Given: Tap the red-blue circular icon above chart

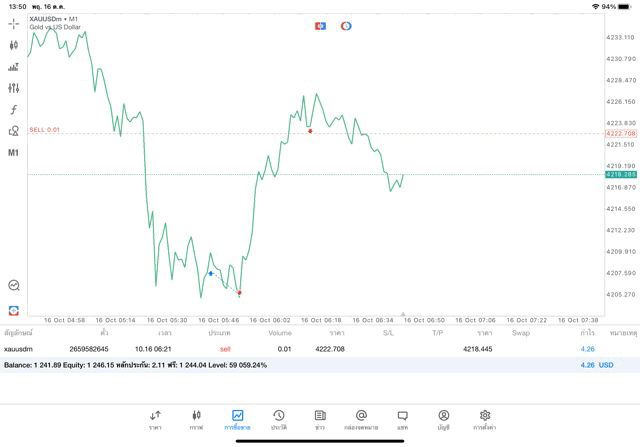Looking at the screenshot, I should point(346,26).
